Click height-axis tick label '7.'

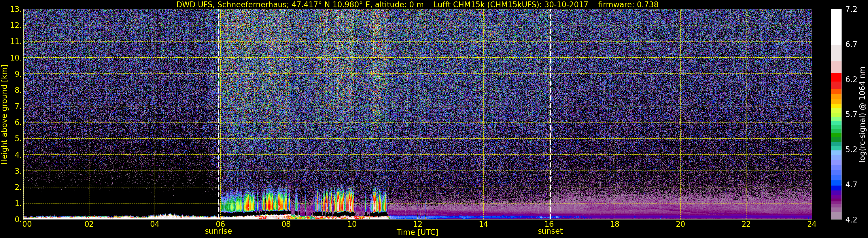click(x=18, y=107)
